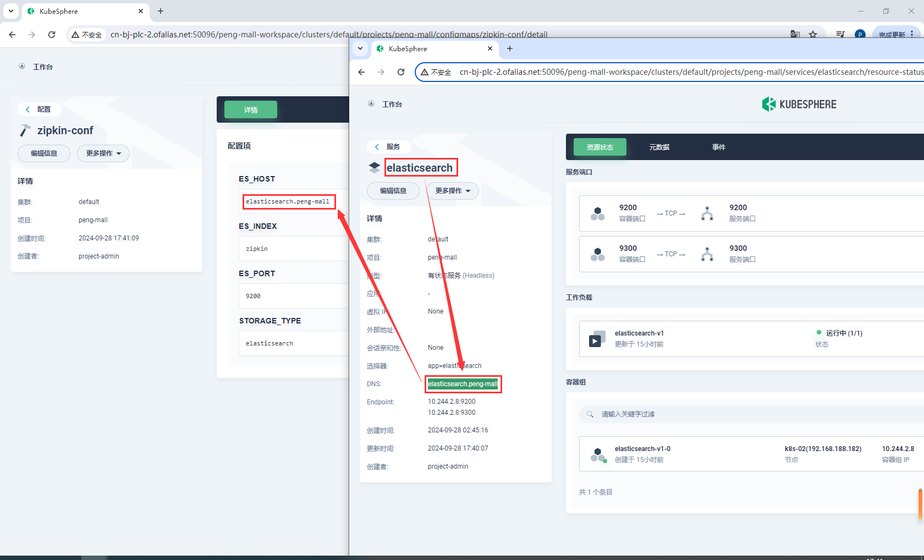Open new tab in front browser window
The height and width of the screenshot is (560, 924).
point(510,48)
